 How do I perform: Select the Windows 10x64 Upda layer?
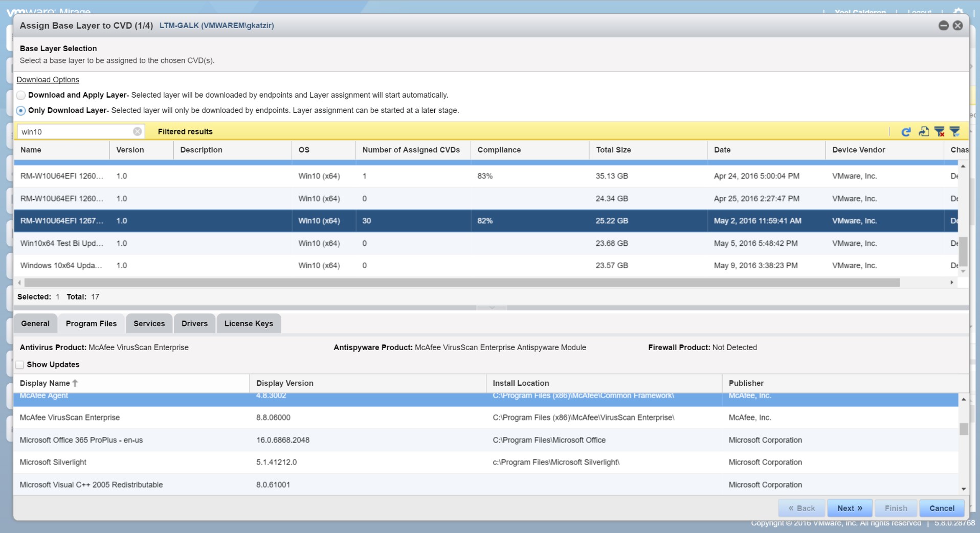pyautogui.click(x=486, y=265)
